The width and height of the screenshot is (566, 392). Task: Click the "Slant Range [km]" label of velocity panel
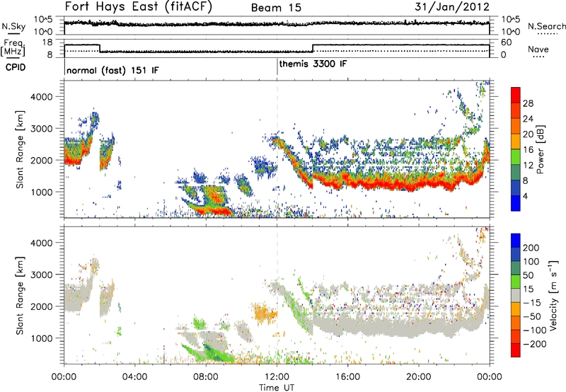20,295
